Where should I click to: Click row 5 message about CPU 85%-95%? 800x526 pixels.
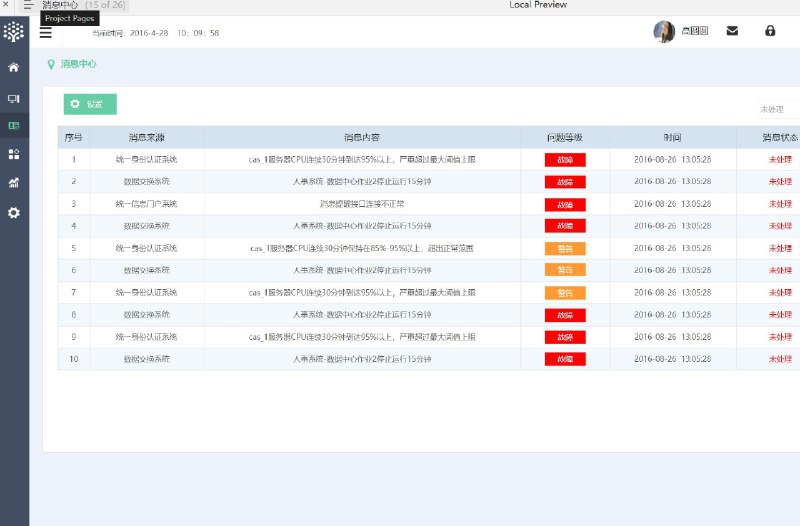click(362, 248)
